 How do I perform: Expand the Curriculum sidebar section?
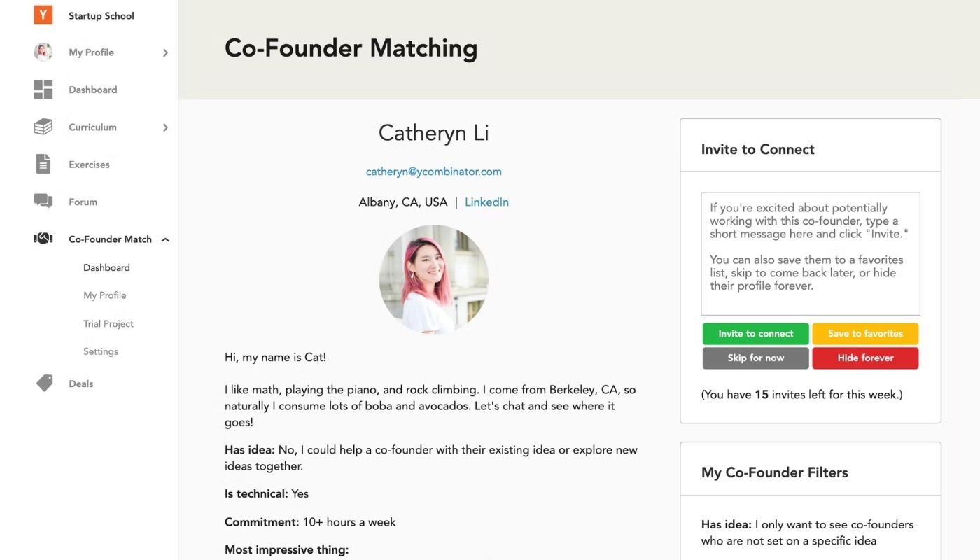click(165, 127)
